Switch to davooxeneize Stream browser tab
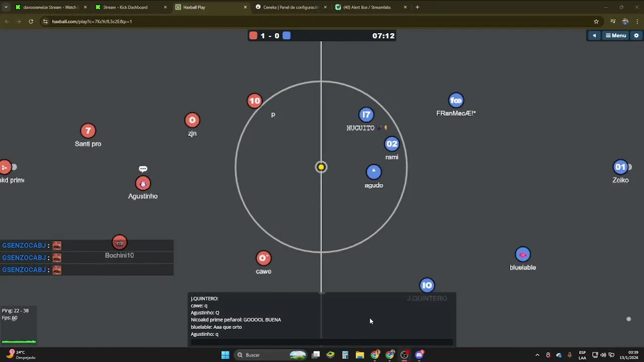Viewport: 644px width, 362px height. (50, 7)
